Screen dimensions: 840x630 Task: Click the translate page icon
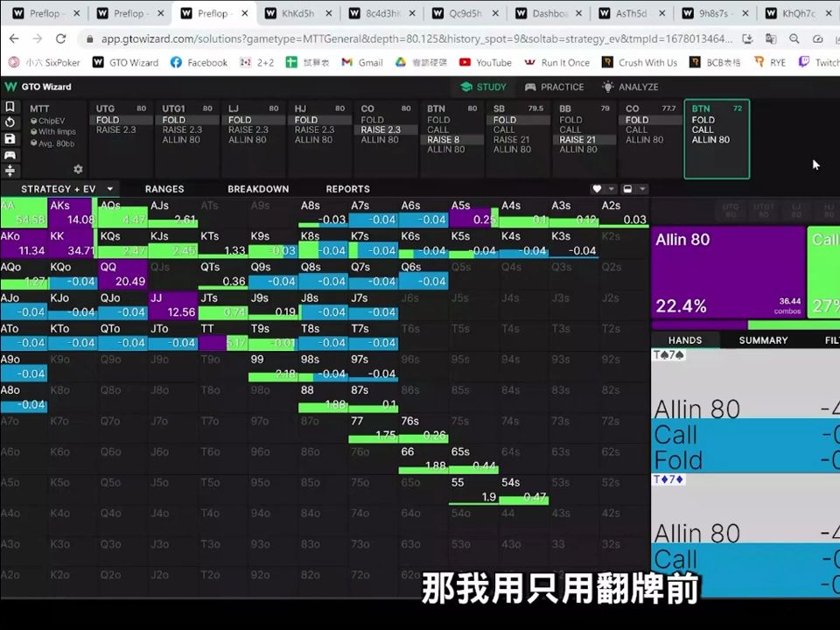click(x=771, y=38)
